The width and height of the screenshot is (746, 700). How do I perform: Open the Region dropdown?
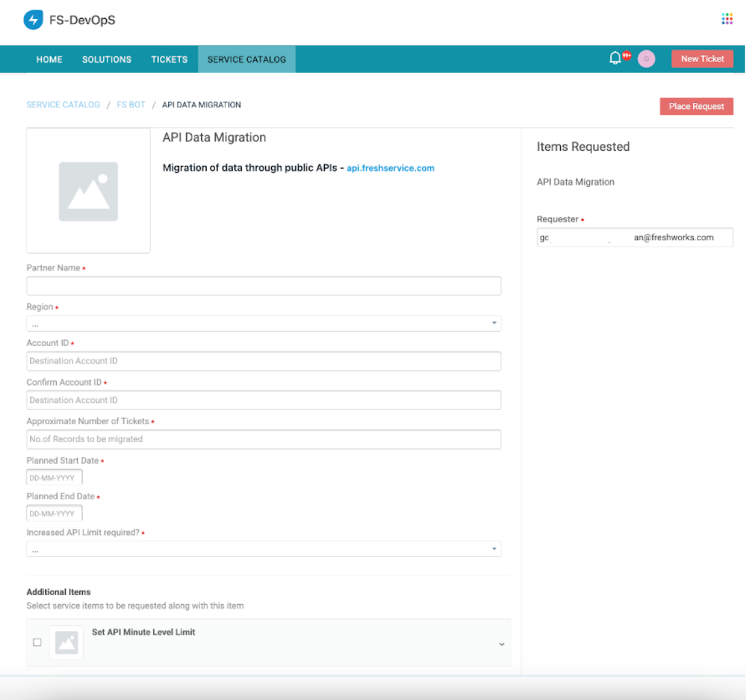tap(263, 323)
